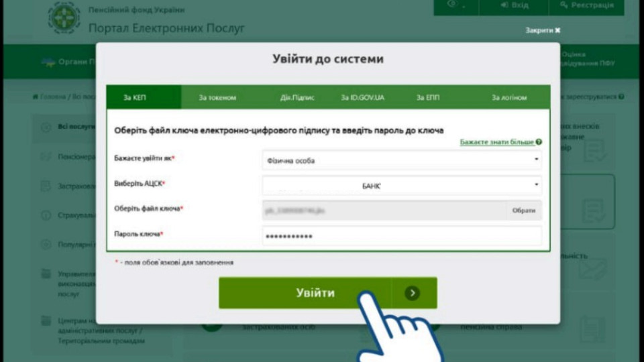Click the Застрахована sidebar row icon

pos(46,186)
